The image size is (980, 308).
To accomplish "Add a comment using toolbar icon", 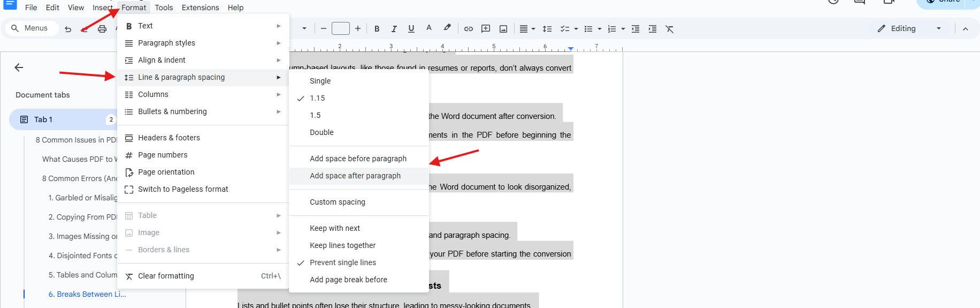I will [486, 29].
